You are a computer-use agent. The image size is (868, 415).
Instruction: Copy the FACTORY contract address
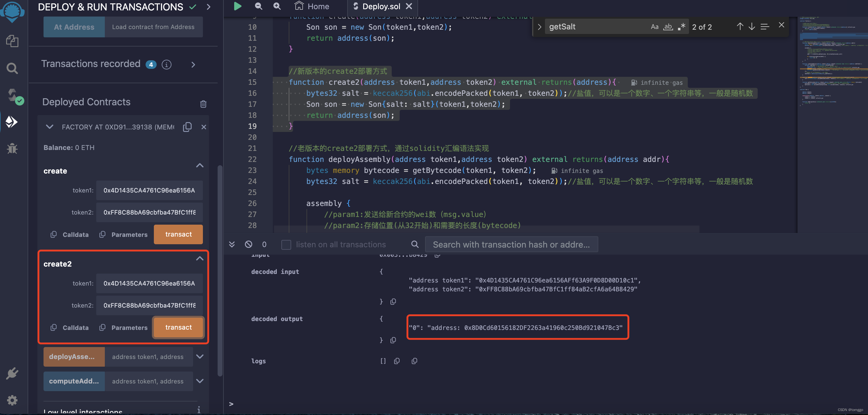pos(187,127)
